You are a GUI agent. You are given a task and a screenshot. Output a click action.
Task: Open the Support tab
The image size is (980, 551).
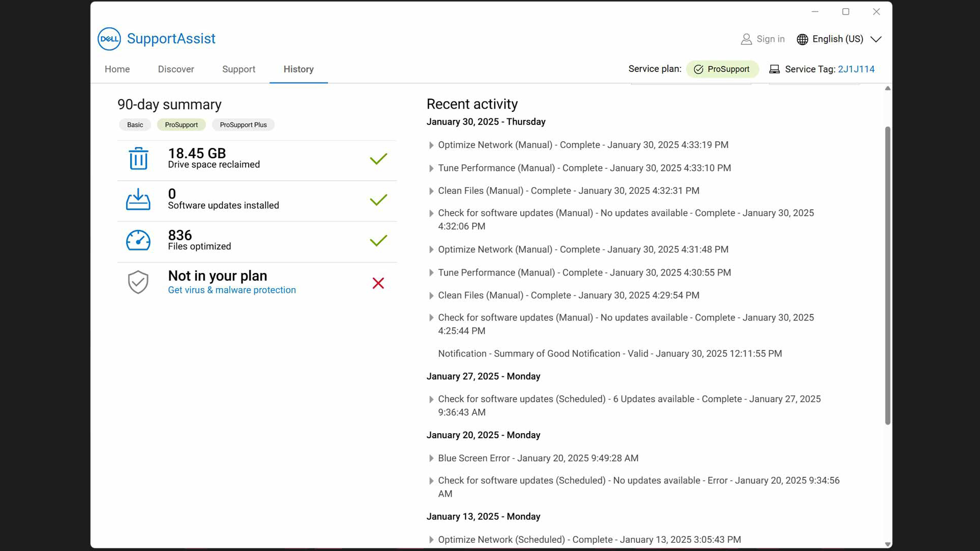[x=238, y=69]
